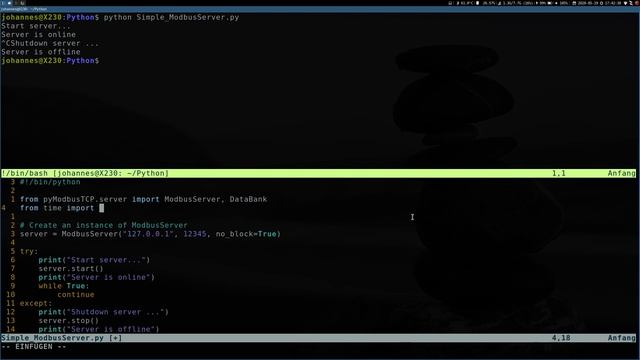Click the 'while True:' line

click(64, 286)
